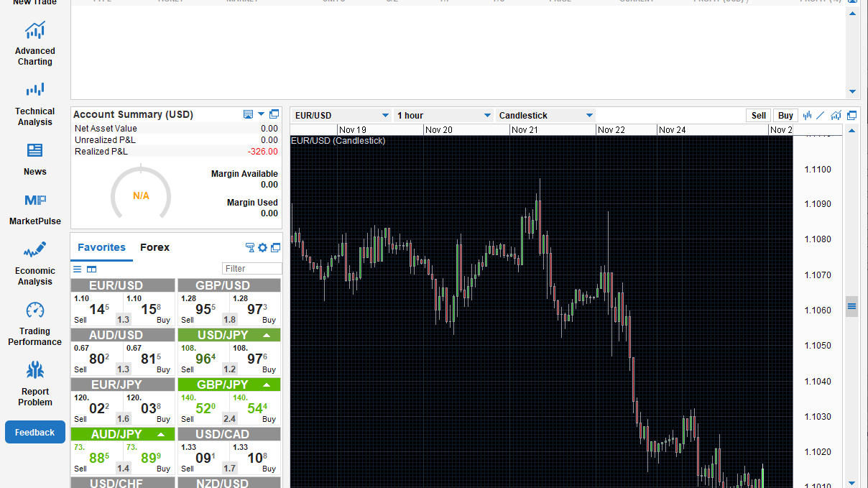Image resolution: width=868 pixels, height=488 pixels.
Task: Click EUR/JPY Sell price 120.02
Action: tap(97, 408)
